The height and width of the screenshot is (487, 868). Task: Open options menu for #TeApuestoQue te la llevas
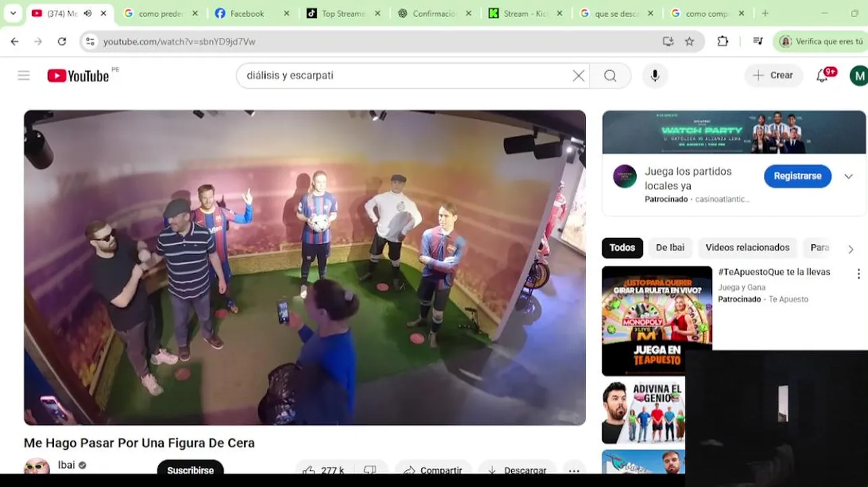859,274
